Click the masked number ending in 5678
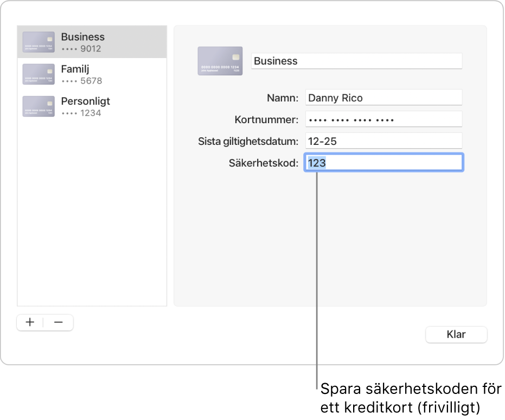505x420 pixels. (81, 81)
